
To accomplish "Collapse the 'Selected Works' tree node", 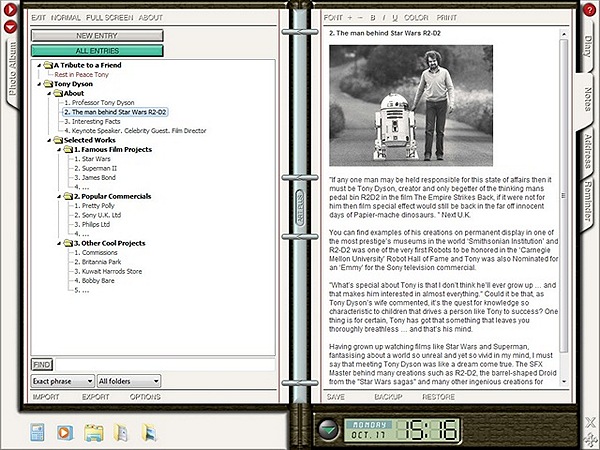I will tap(49, 140).
